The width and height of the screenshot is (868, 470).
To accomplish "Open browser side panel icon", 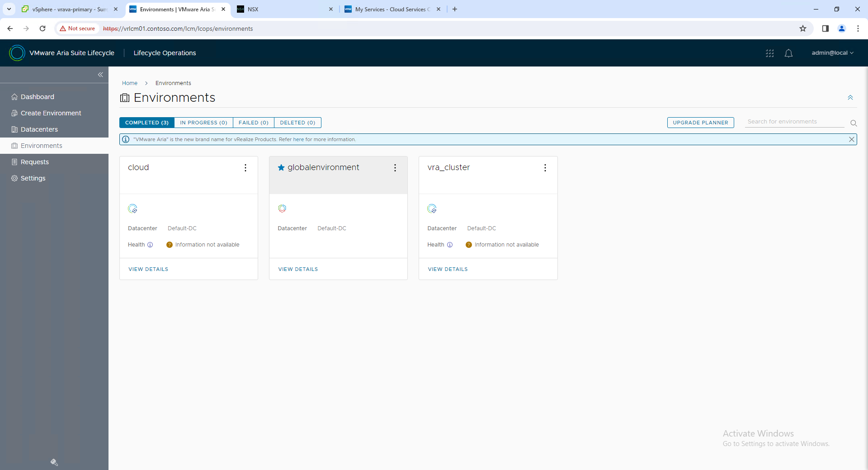I will [826, 28].
